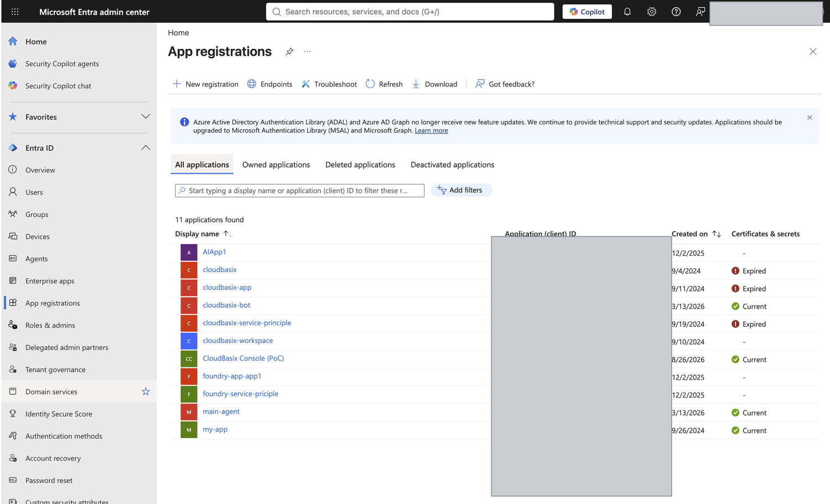Click the green M icon for my-app
Screen dimensions: 830x504
(189, 429)
